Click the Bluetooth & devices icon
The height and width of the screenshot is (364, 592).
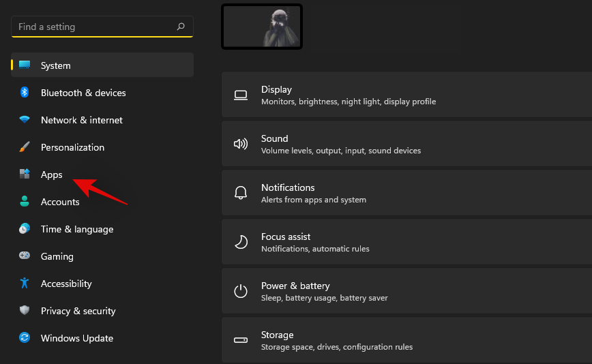[x=25, y=93]
